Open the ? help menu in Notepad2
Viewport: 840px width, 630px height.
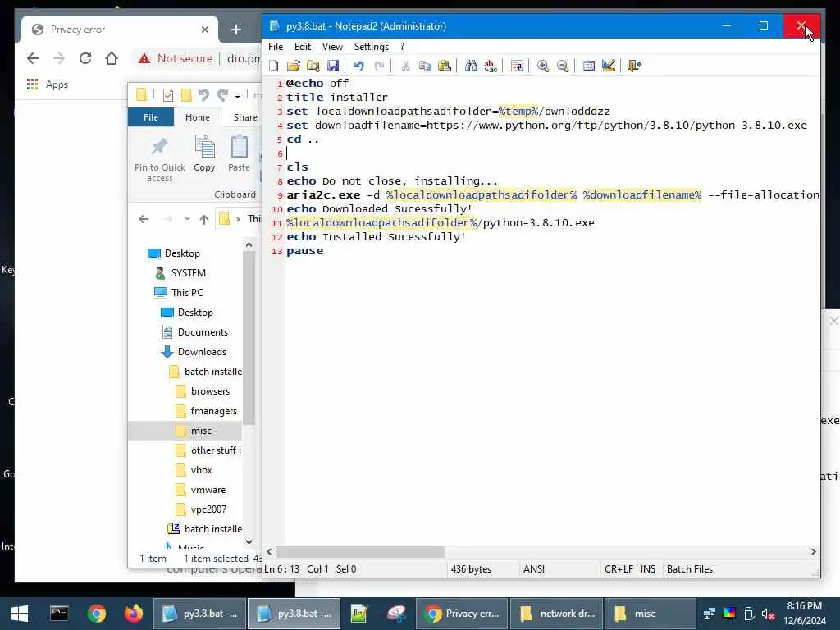[402, 47]
